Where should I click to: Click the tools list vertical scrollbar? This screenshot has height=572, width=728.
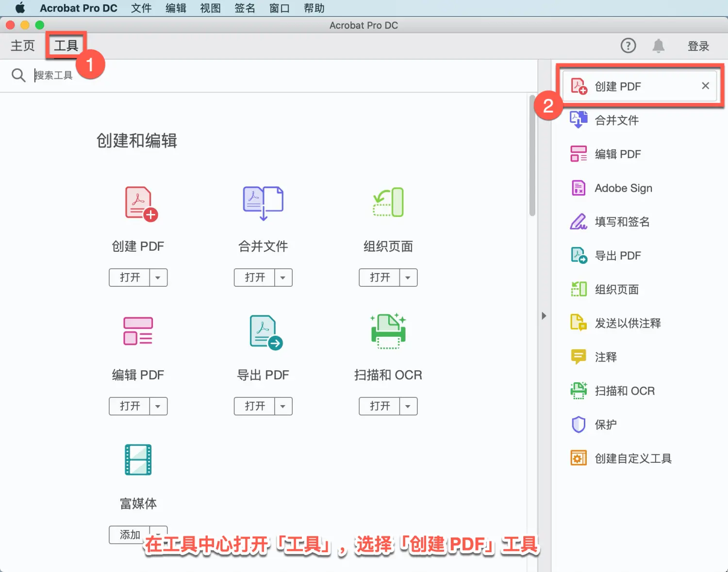point(532,155)
